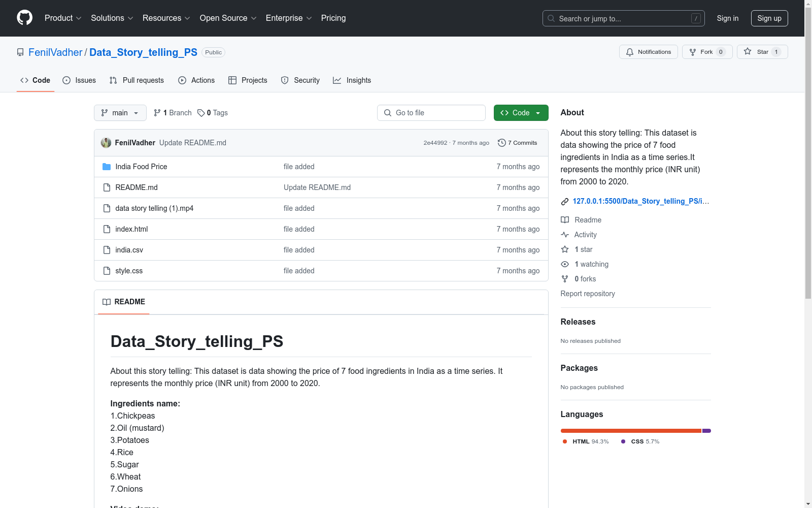Open the India Food Price folder

click(x=141, y=167)
